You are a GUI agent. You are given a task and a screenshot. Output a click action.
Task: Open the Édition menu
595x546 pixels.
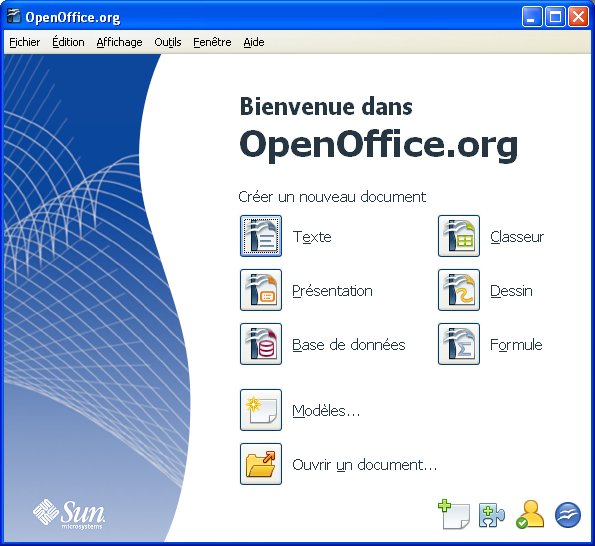coord(68,42)
